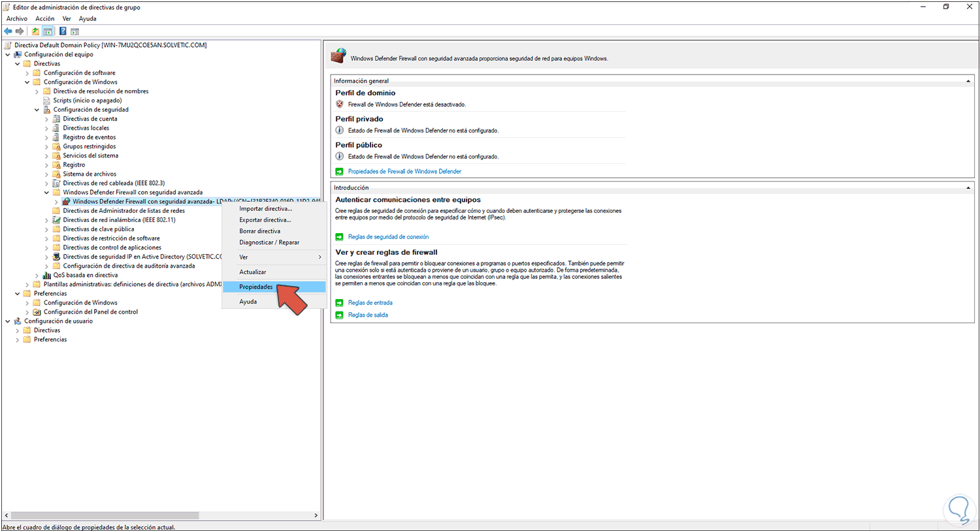This screenshot has width=980, height=531.
Task: Collapse the Introducción section
Action: (968, 187)
